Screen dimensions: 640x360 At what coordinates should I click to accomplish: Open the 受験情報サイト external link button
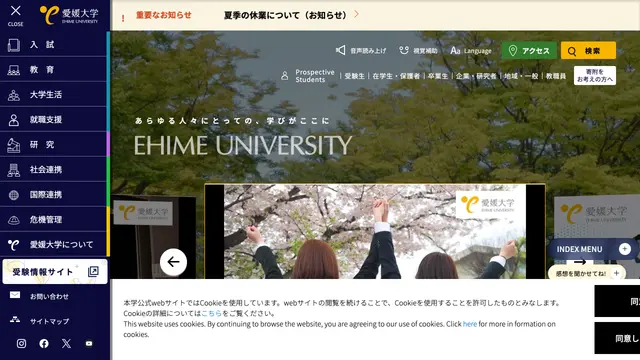click(x=55, y=271)
